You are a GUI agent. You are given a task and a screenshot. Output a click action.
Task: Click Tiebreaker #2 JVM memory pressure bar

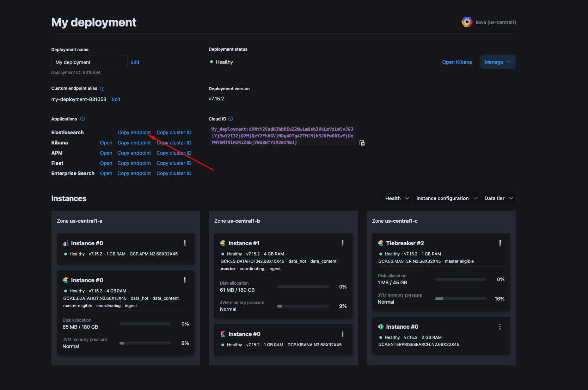coord(460,299)
